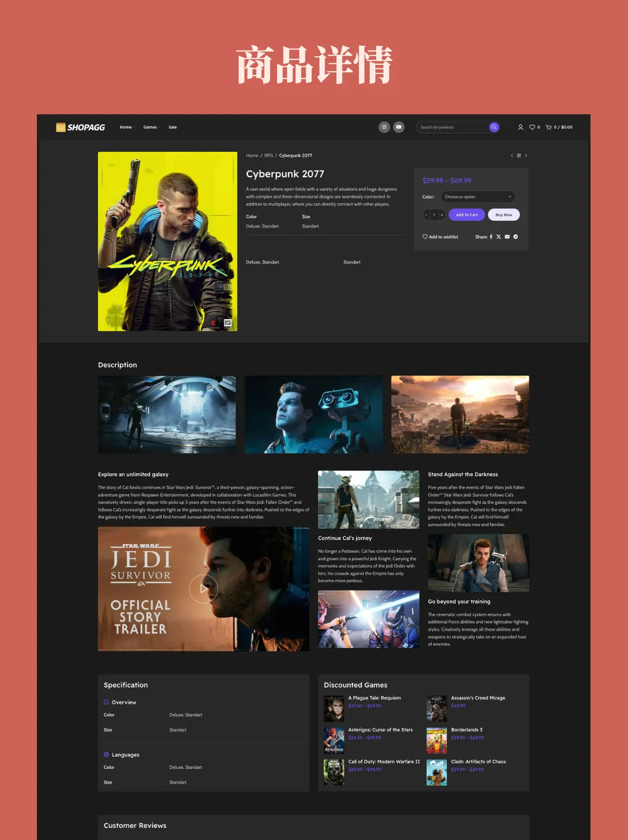
Task: Decrease quantity with the minus button
Action: [x=426, y=215]
